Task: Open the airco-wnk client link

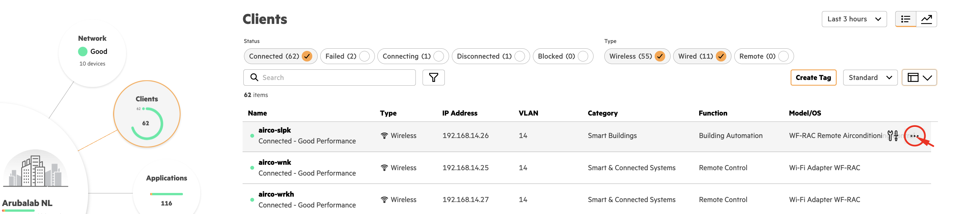Action: (x=275, y=162)
